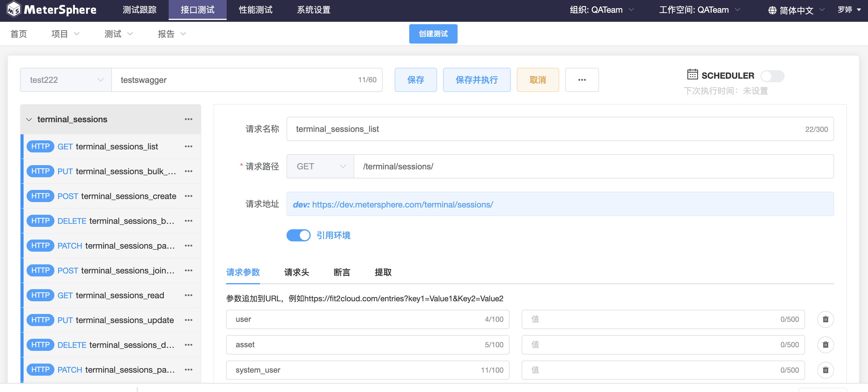The width and height of the screenshot is (868, 392).
Task: Click the 请求名称 input field
Action: 546,129
